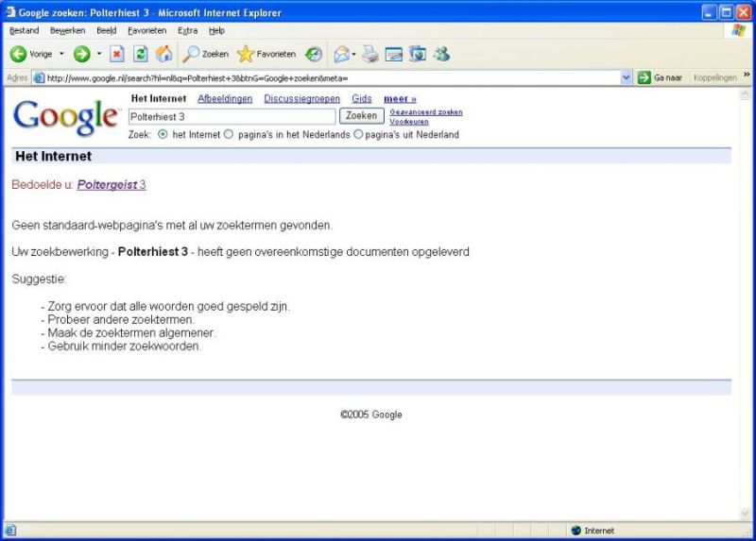Select the 'het Internet' radio button
Viewport: 756px width, 541px height.
(163, 135)
